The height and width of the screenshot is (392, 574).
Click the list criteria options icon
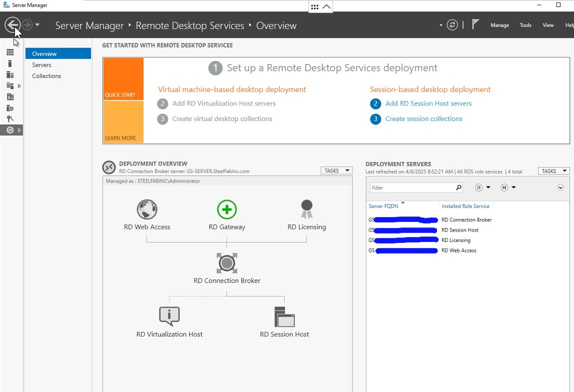[x=478, y=187]
